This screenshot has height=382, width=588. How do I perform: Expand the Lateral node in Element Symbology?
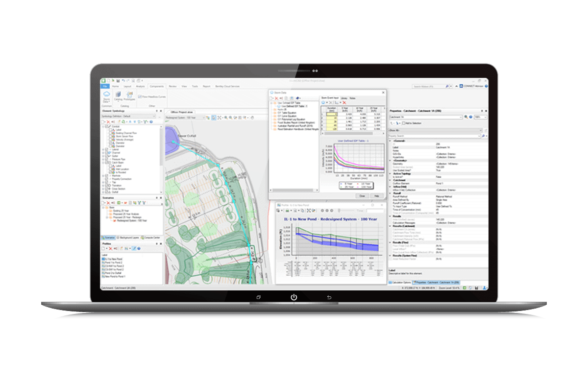click(x=103, y=149)
